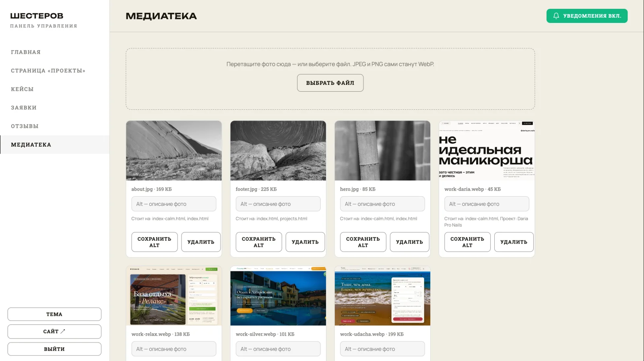Click the ШЕСТЕРОВ logo title
The width and height of the screenshot is (644, 361).
point(37,16)
